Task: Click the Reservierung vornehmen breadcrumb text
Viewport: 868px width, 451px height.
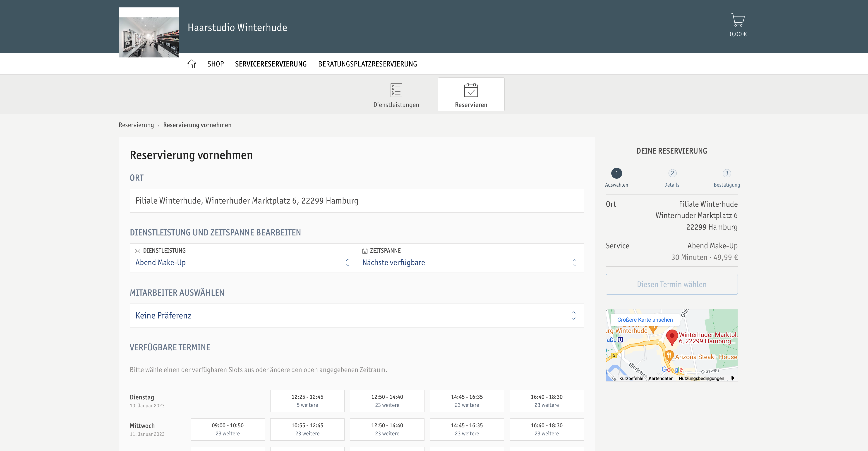Action: tap(197, 125)
